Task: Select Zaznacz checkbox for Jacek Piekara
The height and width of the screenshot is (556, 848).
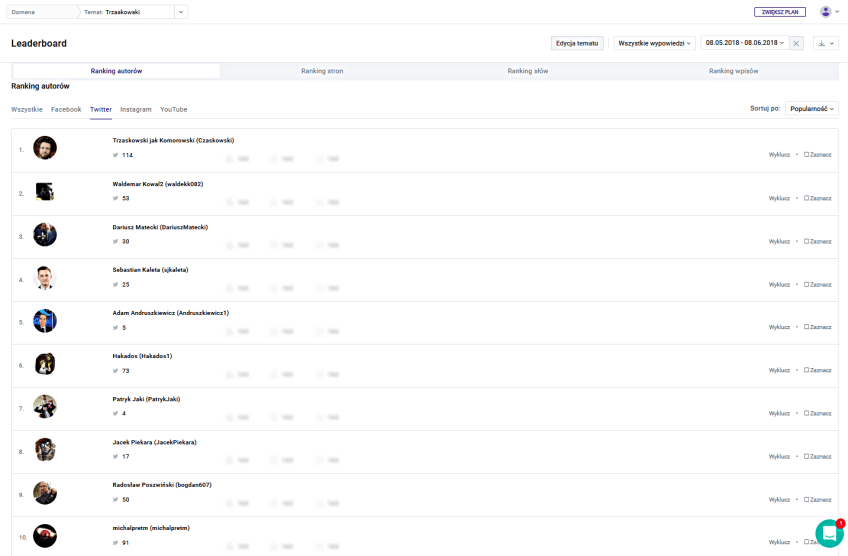Action: coord(807,456)
